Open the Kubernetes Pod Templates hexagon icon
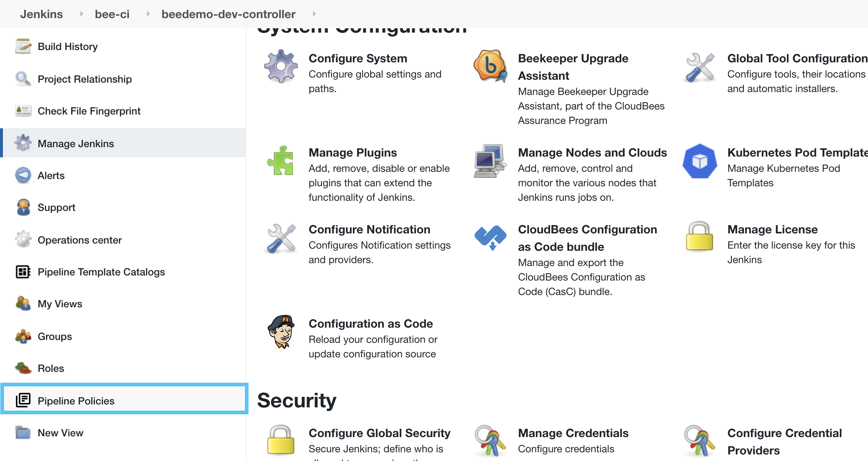 pos(700,161)
